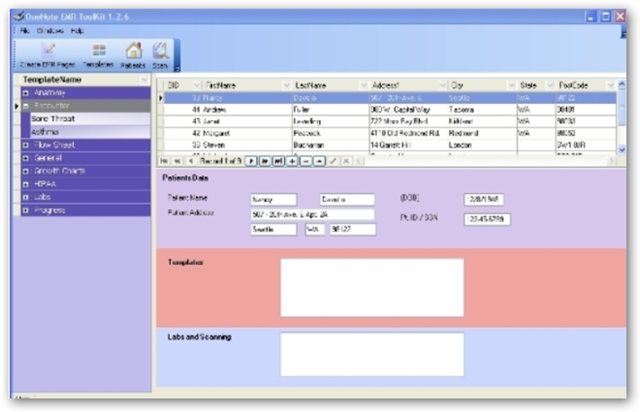Open the Templates toolbar icon

coord(98,53)
